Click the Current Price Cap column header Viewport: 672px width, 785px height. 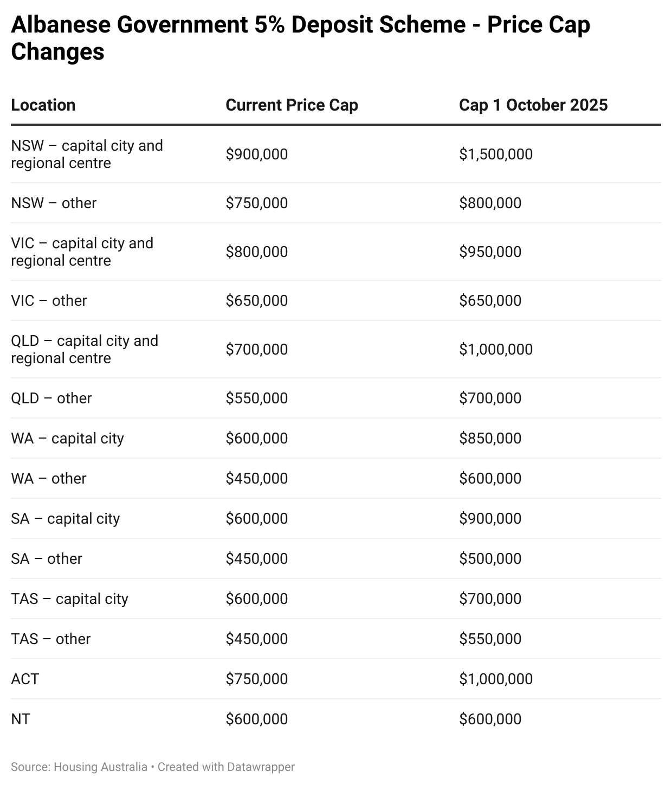292,105
